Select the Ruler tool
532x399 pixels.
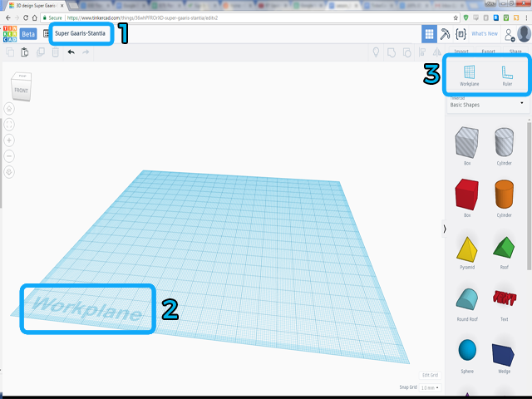[x=507, y=76]
